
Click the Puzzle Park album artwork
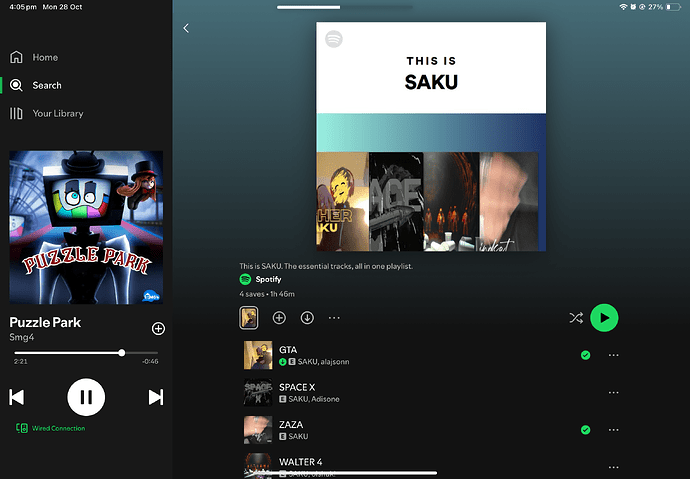coord(86,227)
